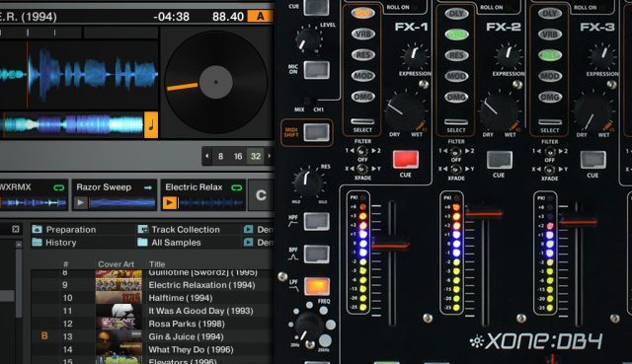
Task: Click the orange play button for Electric Relax
Action: (x=170, y=203)
